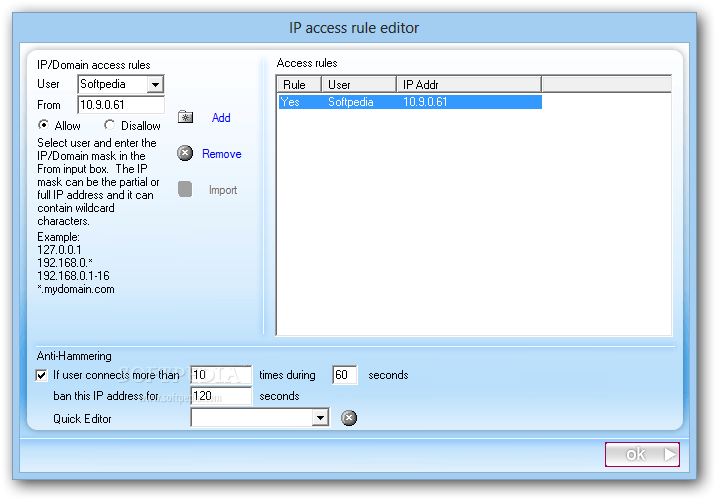
Task: Click the Remove link
Action: point(222,154)
